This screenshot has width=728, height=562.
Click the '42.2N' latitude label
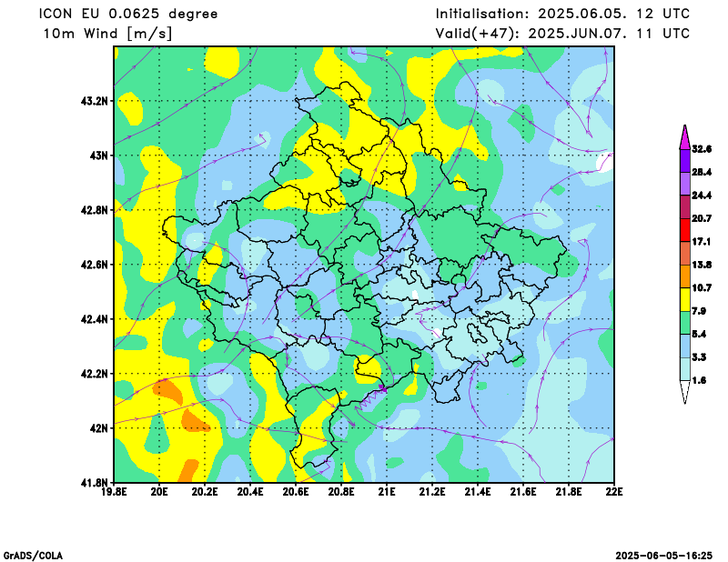pyautogui.click(x=95, y=374)
